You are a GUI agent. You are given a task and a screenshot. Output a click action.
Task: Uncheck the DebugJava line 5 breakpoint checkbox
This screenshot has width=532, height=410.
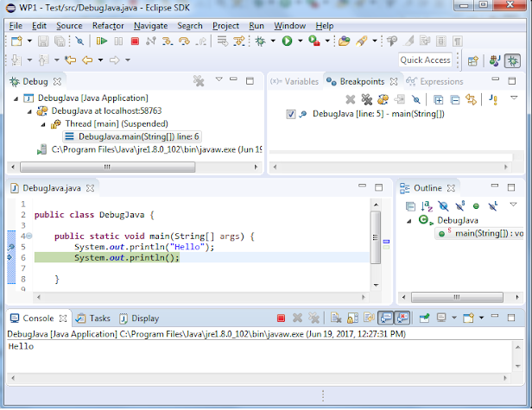291,114
